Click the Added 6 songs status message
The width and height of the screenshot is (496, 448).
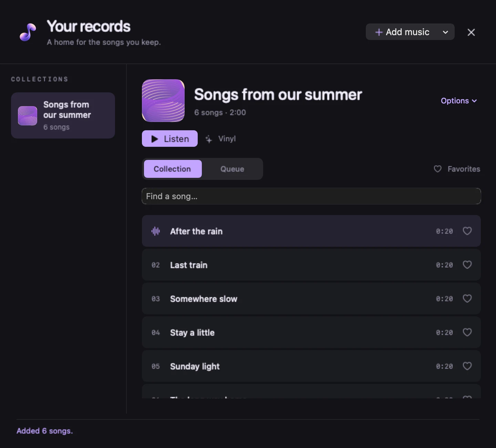[x=45, y=431]
